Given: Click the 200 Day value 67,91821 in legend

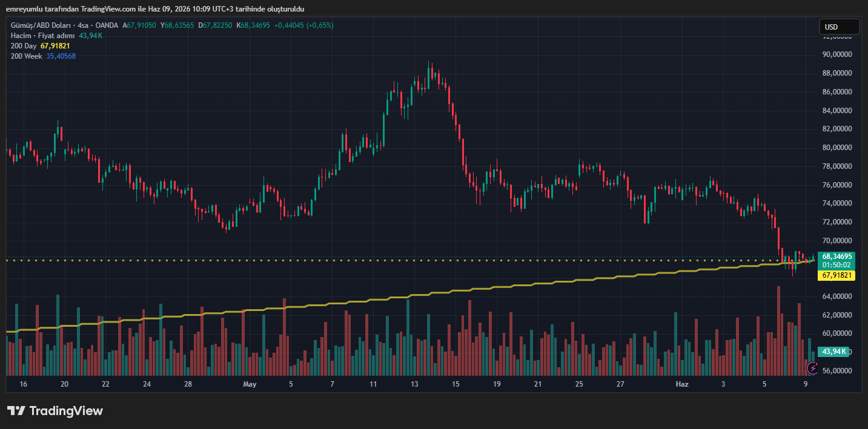Looking at the screenshot, I should click(55, 46).
